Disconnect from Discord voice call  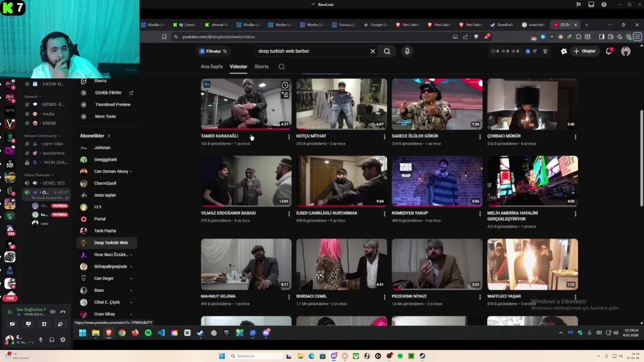coord(63,312)
